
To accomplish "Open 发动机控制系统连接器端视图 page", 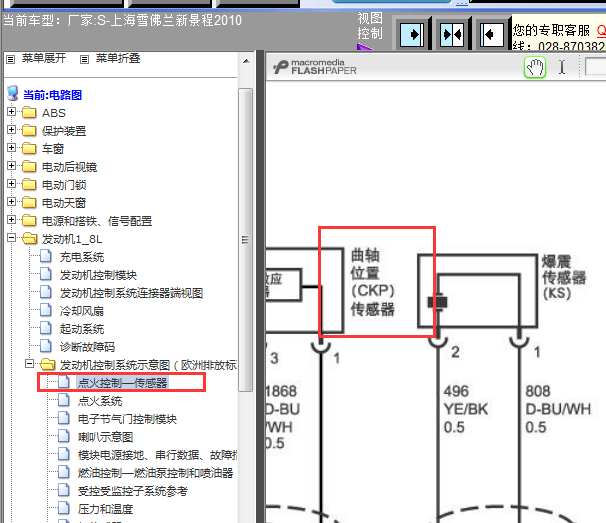I will click(x=131, y=293).
